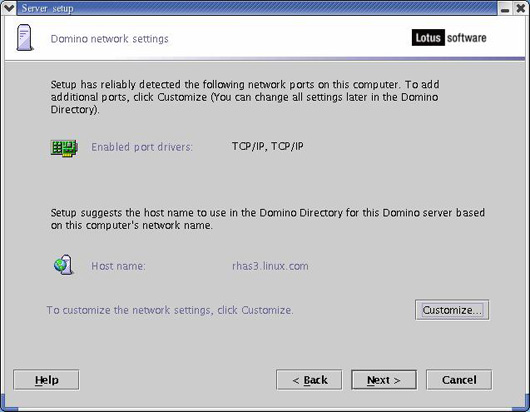Click the 'To customize the network settings' text
Screen dimensions: 530x412
pyautogui.click(x=170, y=310)
